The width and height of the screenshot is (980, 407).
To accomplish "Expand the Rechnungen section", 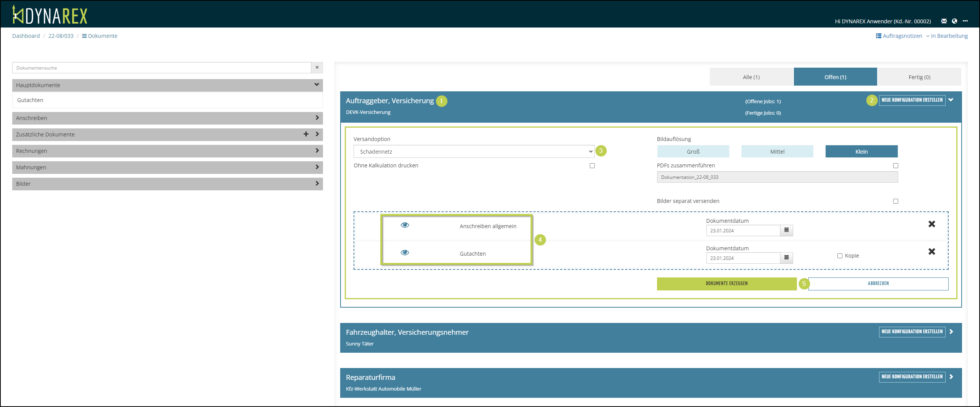I will [167, 151].
